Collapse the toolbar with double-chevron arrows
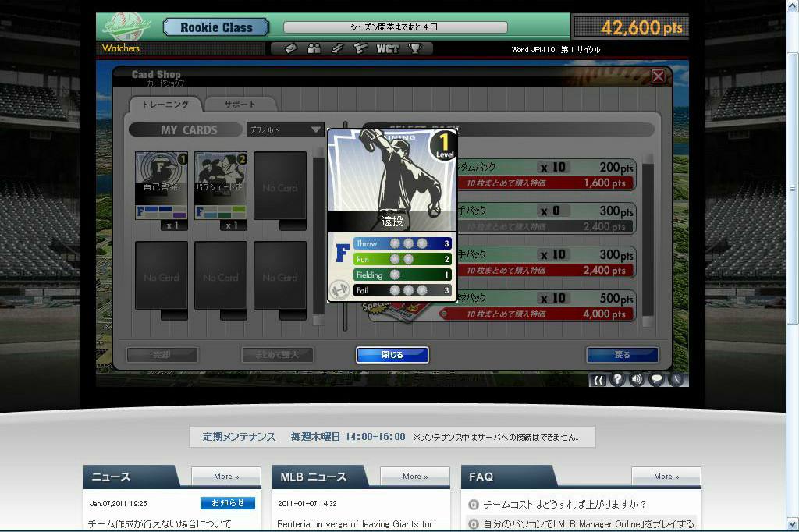799x532 pixels. click(x=598, y=380)
